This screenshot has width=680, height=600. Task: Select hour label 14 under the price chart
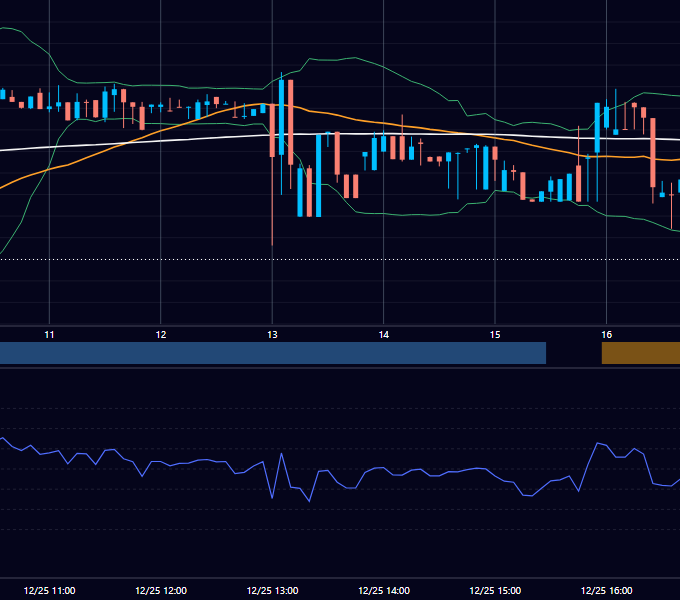pos(384,335)
